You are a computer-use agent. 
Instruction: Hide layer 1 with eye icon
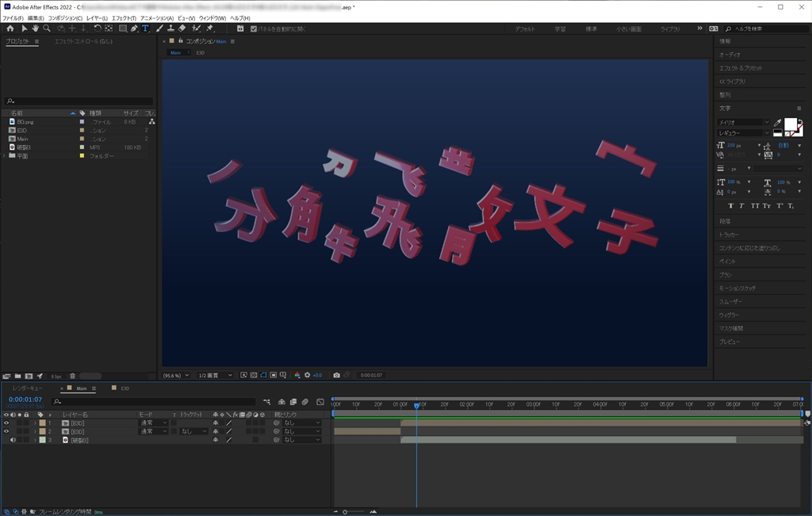6,423
